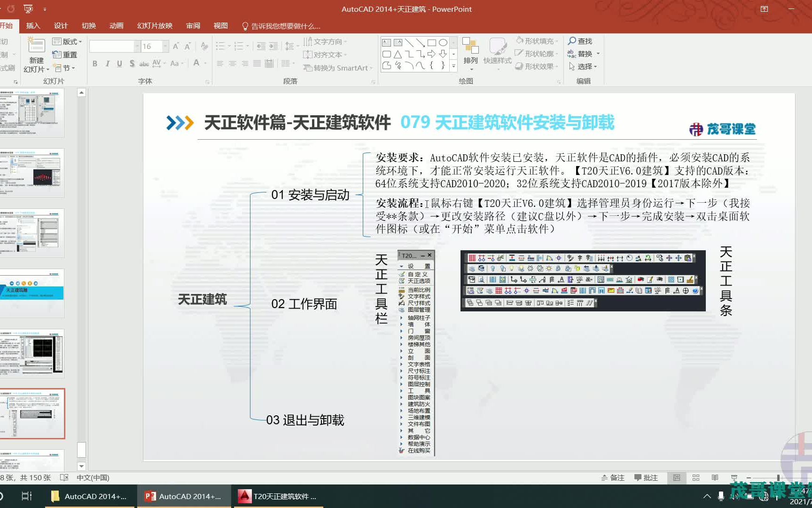Click Convert to SmartArt
The width and height of the screenshot is (812, 508).
338,68
